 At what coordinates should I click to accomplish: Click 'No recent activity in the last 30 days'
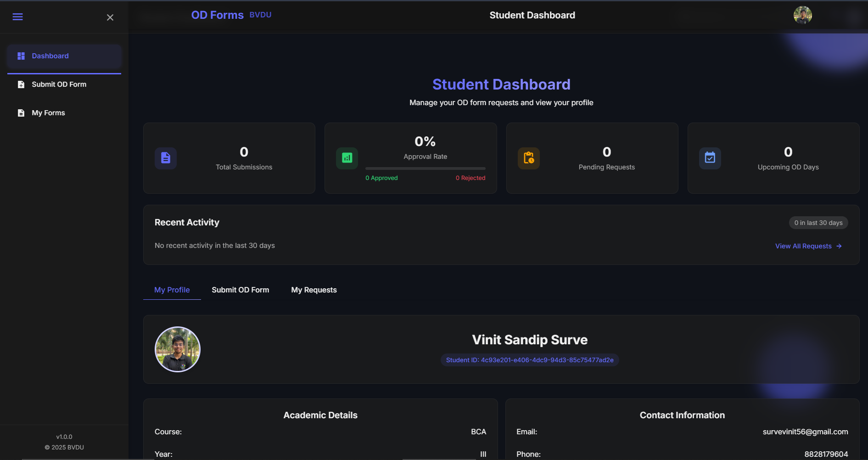(215, 246)
